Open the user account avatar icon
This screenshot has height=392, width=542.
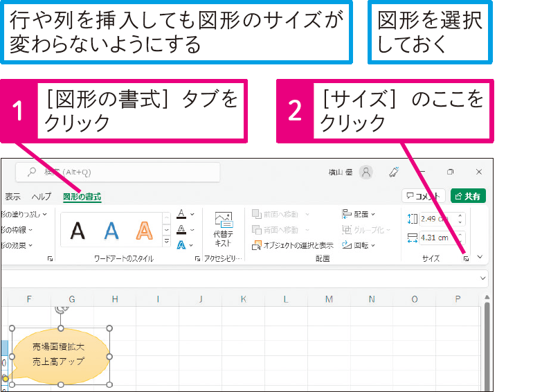[x=366, y=172]
